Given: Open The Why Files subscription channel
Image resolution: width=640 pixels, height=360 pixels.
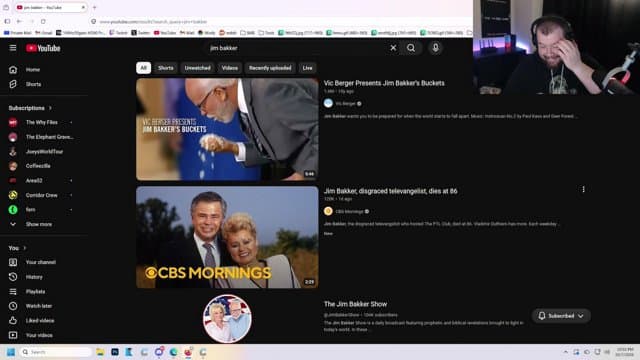Looking at the screenshot, I should pos(41,122).
